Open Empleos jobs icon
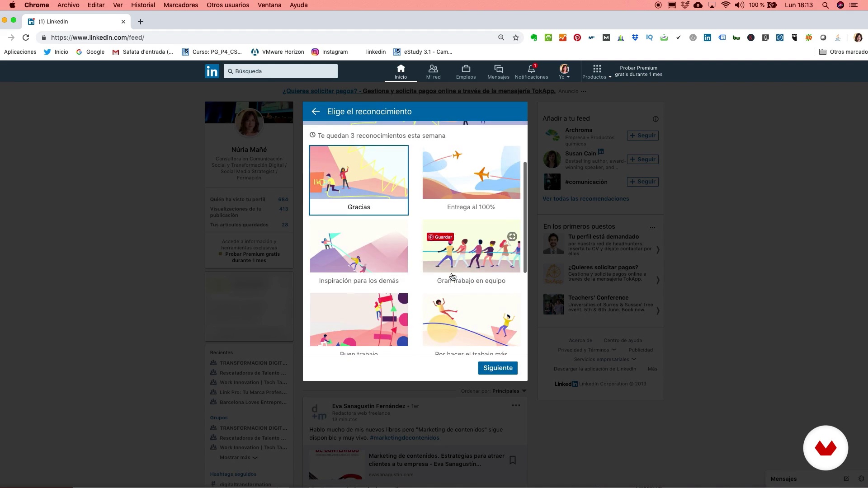This screenshot has height=488, width=868. coord(466,71)
